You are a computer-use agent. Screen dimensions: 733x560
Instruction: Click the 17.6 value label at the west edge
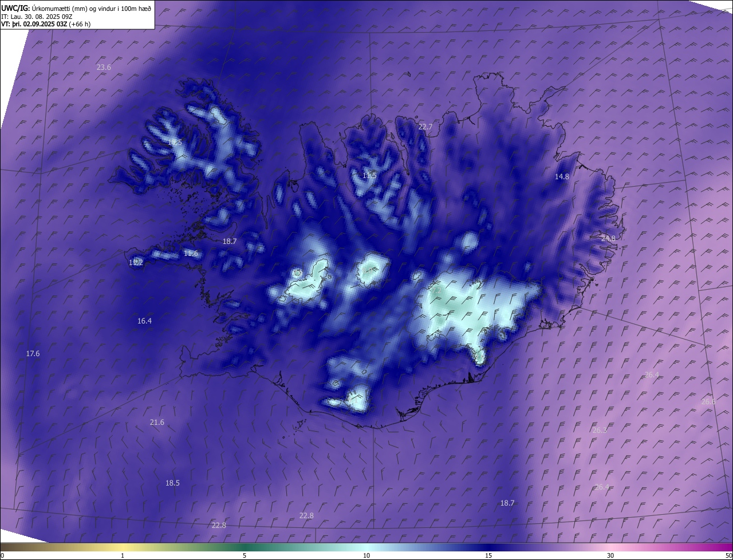[33, 354]
